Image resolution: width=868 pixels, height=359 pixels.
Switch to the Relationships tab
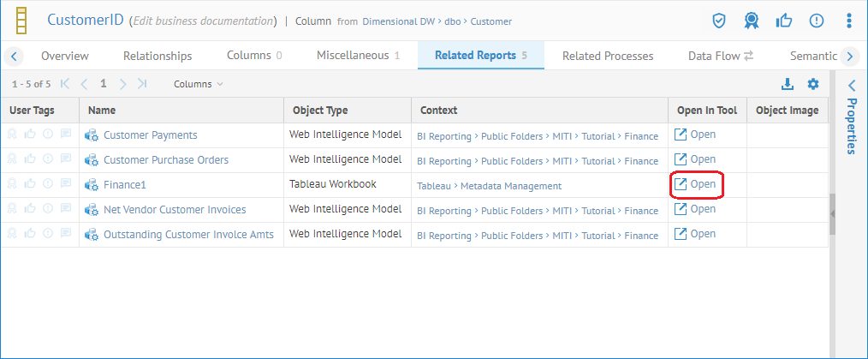(x=158, y=56)
